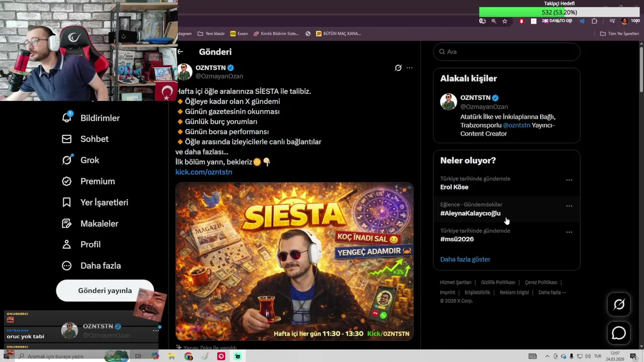Open Reklam bilgisi footer link

[x=514, y=293]
